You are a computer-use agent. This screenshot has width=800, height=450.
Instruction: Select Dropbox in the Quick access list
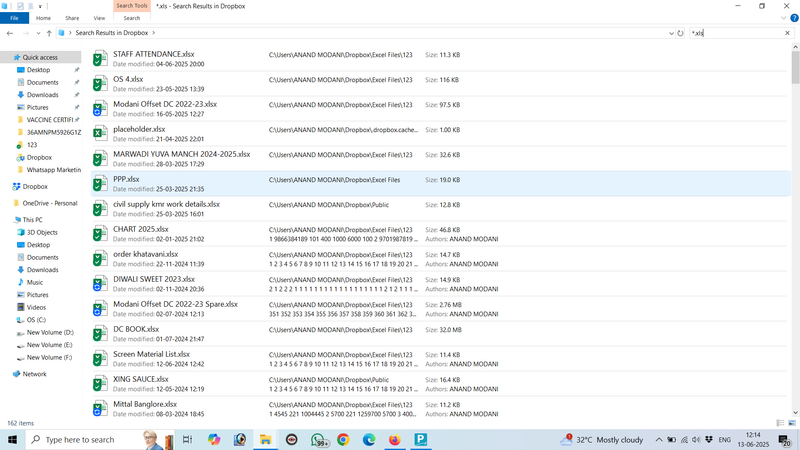pos(39,157)
